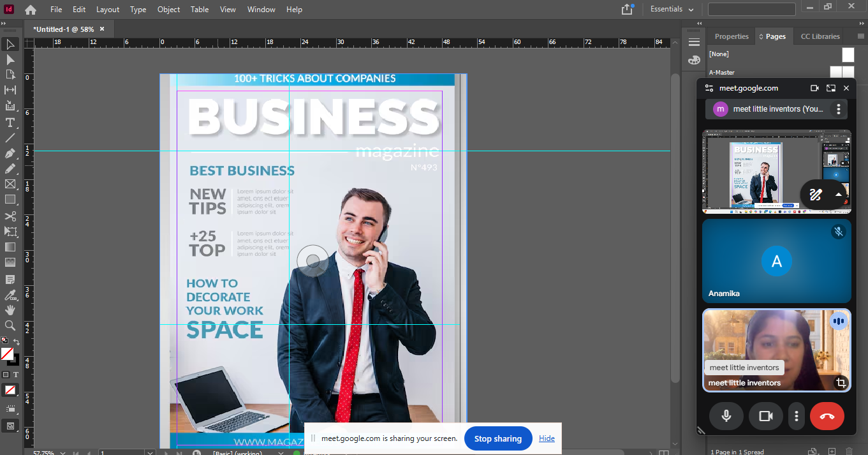The image size is (868, 455).
Task: Select the Rectangle Frame tool
Action: click(10, 184)
